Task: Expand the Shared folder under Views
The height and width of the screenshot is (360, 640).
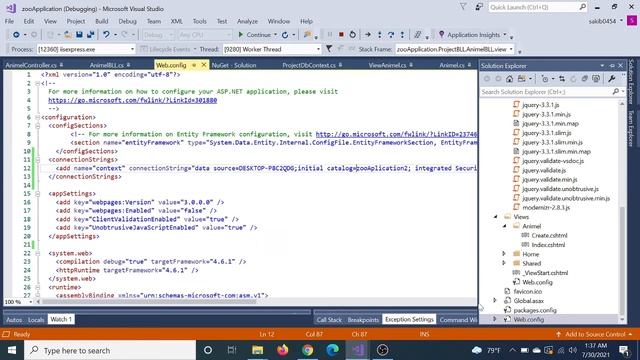Action: 504,263
